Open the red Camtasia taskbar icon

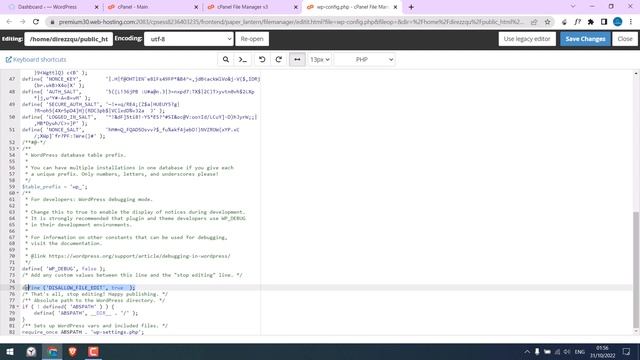[x=93, y=351]
